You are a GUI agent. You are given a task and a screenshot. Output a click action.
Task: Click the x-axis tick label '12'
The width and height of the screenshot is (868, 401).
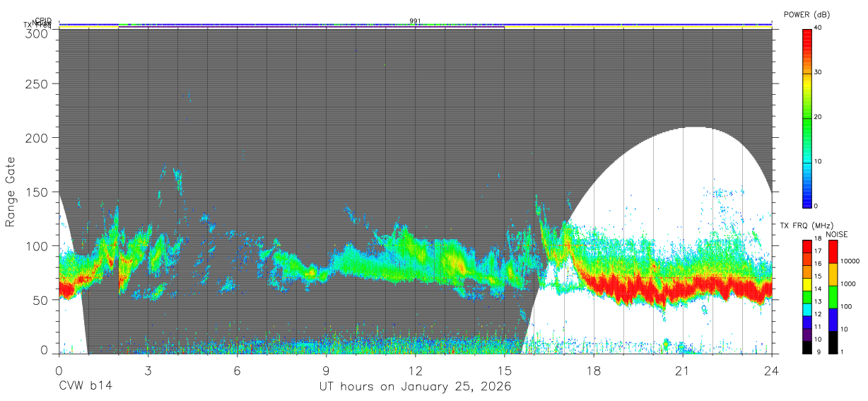click(415, 371)
